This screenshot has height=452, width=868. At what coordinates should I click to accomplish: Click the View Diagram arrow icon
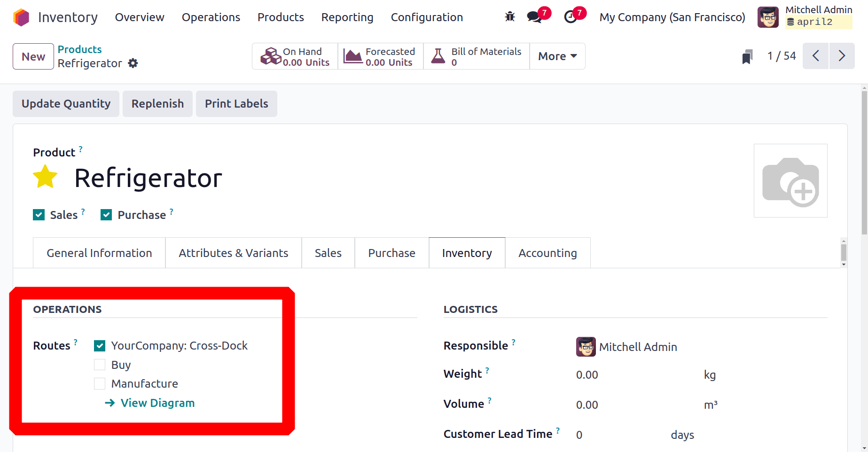coord(109,403)
